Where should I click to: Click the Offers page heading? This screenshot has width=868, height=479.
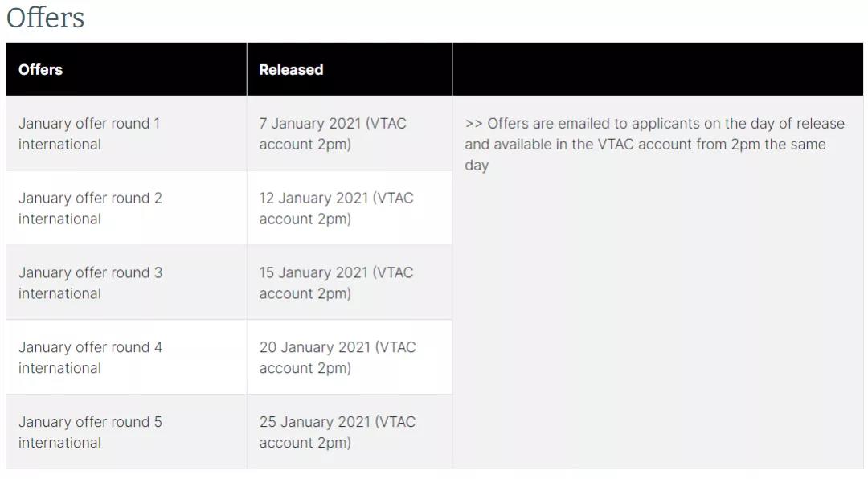(45, 18)
